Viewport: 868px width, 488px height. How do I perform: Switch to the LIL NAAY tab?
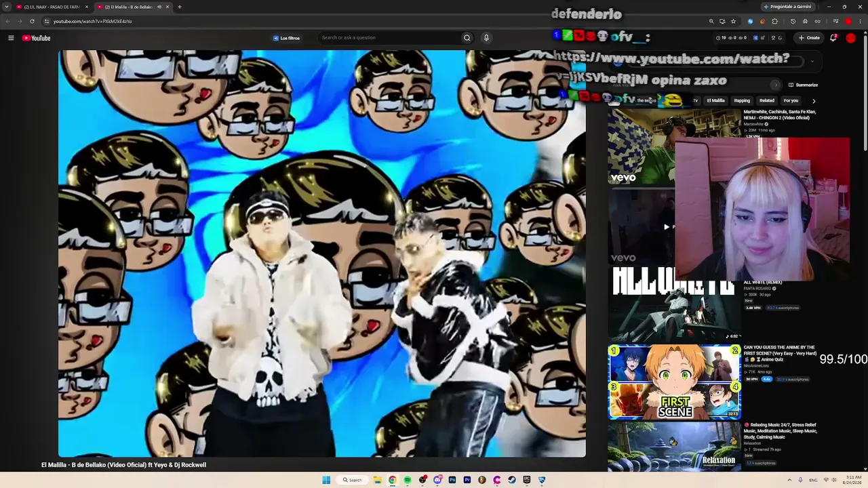coord(52,7)
